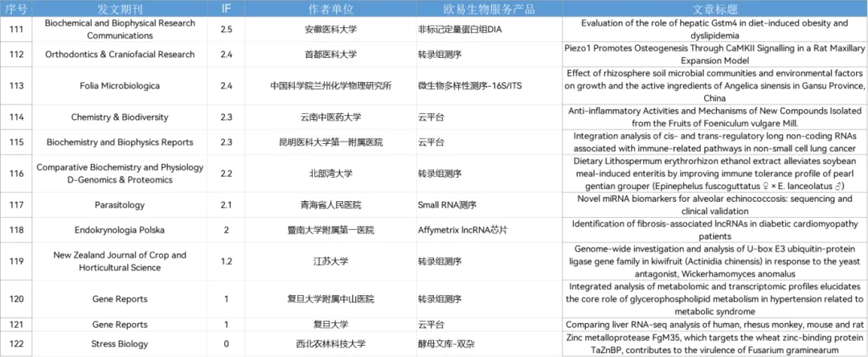Click the IF column header
The height and width of the screenshot is (357, 868).
point(226,9)
